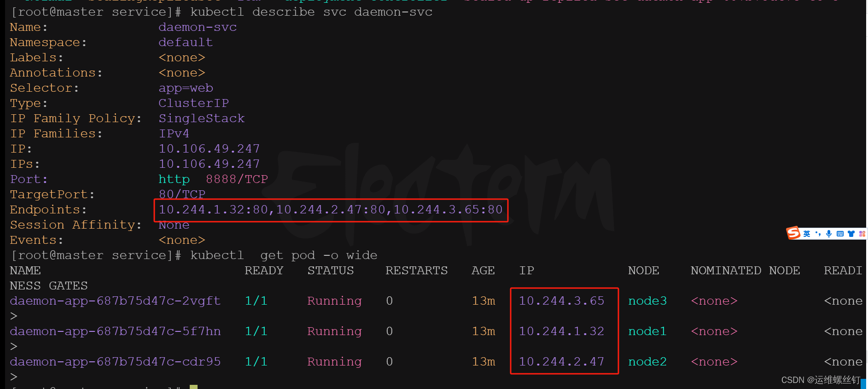The width and height of the screenshot is (868, 389).
Task: Click the 'NOMINATED NODE' column header
Action: tap(746, 271)
